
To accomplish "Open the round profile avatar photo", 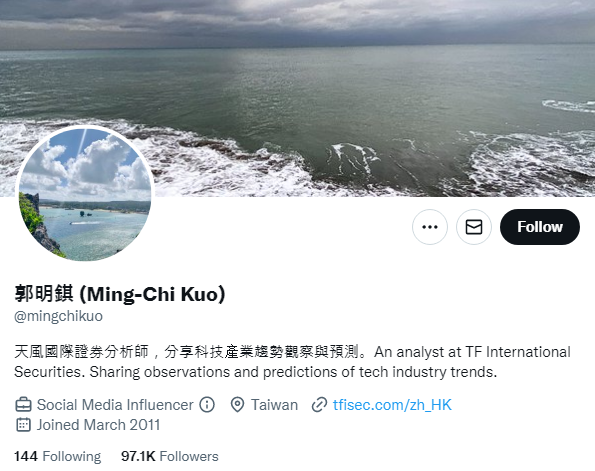I will (x=85, y=194).
